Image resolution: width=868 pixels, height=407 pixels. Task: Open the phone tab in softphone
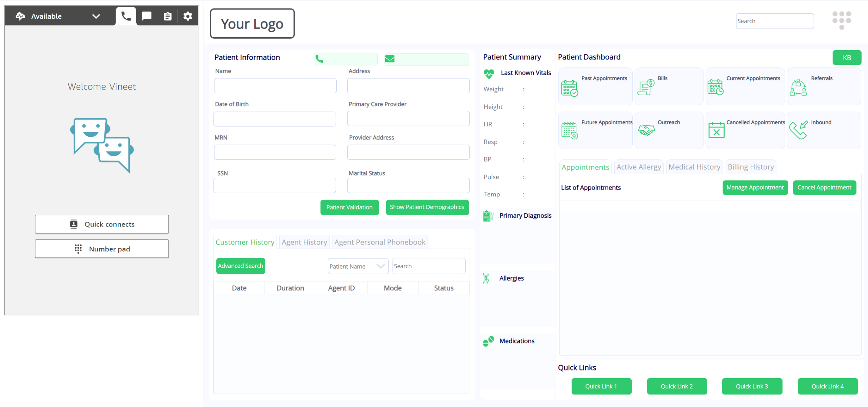tap(126, 16)
